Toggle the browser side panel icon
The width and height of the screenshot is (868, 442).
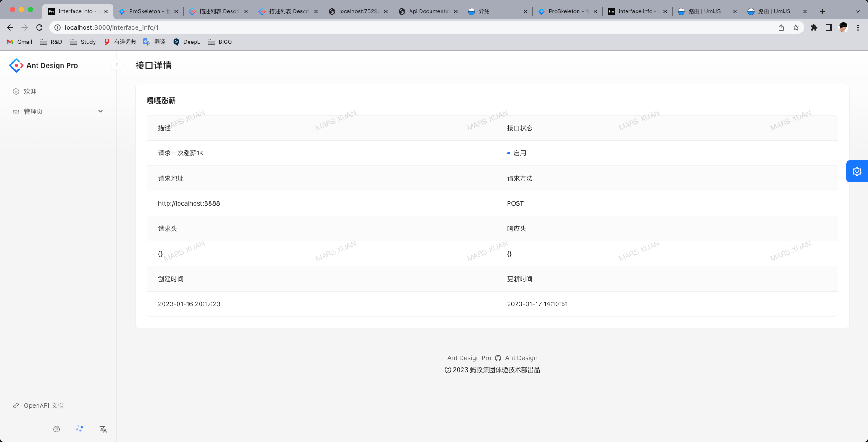[x=828, y=27]
